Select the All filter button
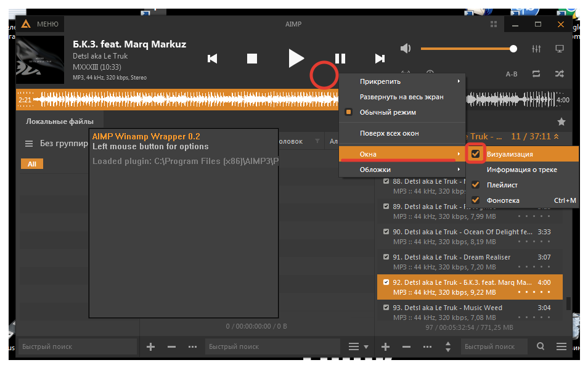Viewport: 588px width, 373px height. [x=32, y=164]
